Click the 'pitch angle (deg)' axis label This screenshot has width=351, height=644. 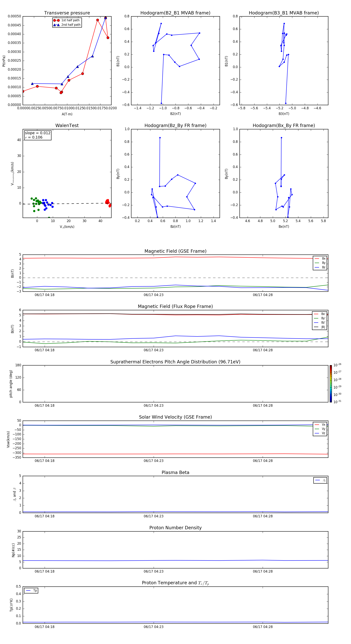click(11, 384)
